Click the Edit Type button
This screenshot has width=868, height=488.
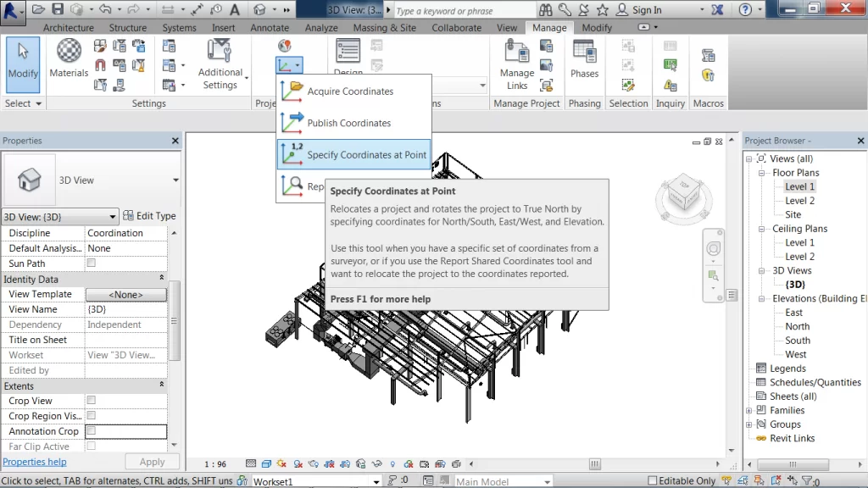[x=150, y=216]
